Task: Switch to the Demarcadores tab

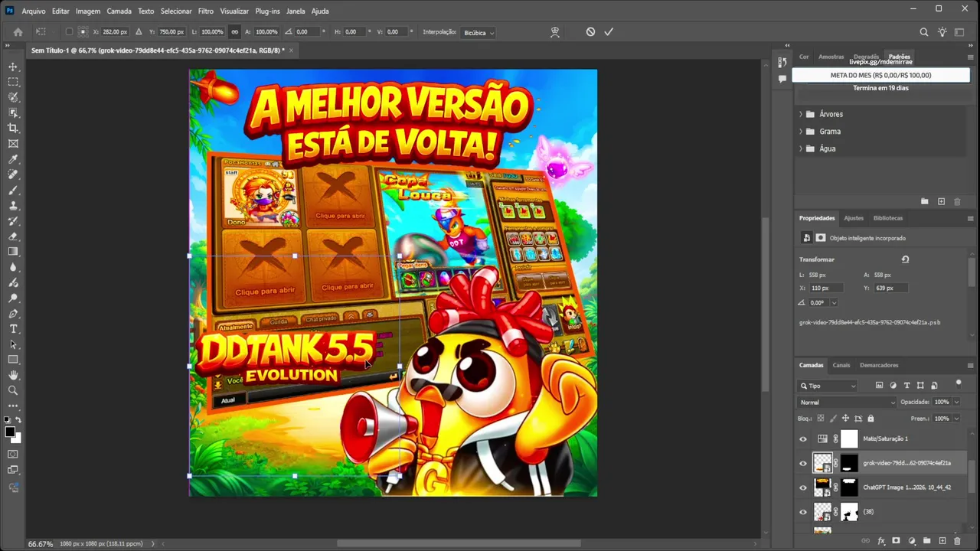Action: tap(879, 365)
